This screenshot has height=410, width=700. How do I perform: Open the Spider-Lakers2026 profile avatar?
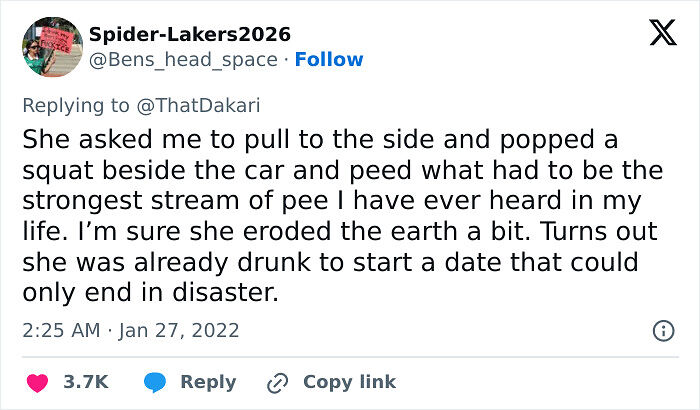tap(51, 47)
